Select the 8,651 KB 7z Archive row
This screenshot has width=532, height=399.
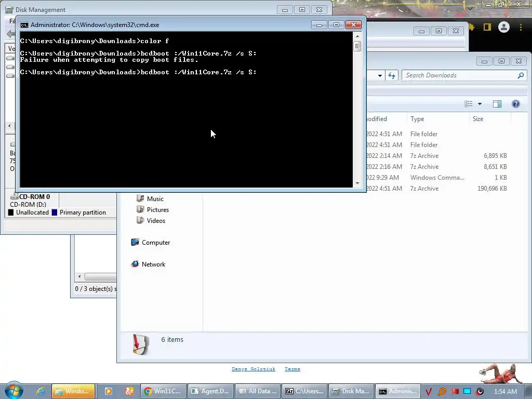(x=437, y=167)
